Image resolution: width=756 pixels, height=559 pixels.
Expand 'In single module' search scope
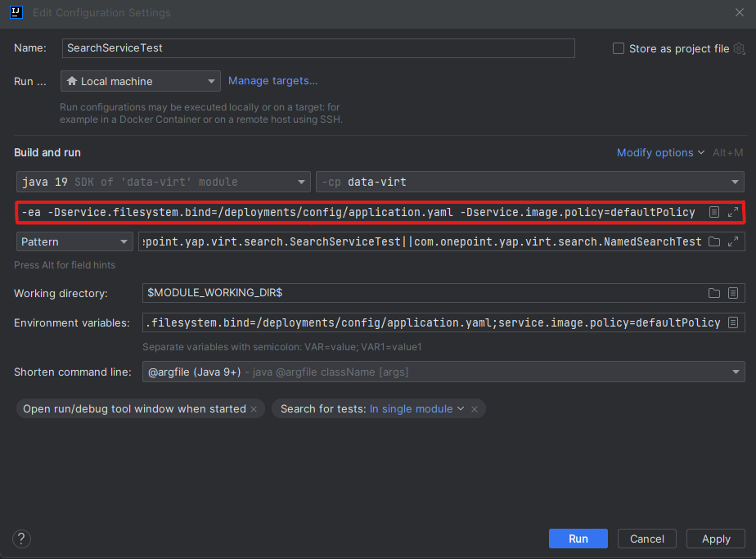coord(416,409)
